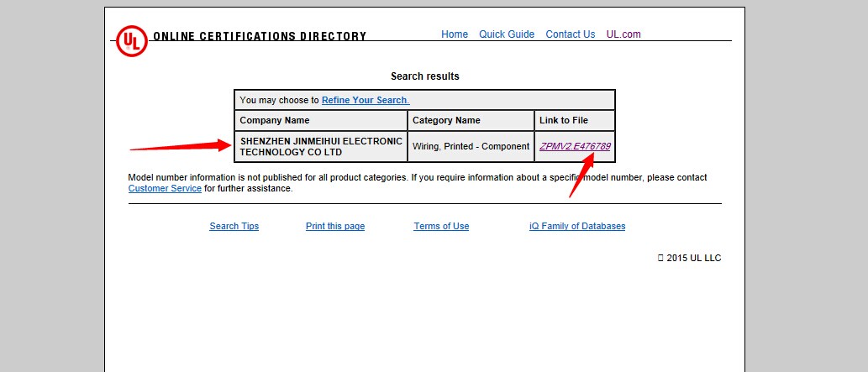The height and width of the screenshot is (372, 868).
Task: Open file link ZPMV2.E476789
Action: [575, 146]
